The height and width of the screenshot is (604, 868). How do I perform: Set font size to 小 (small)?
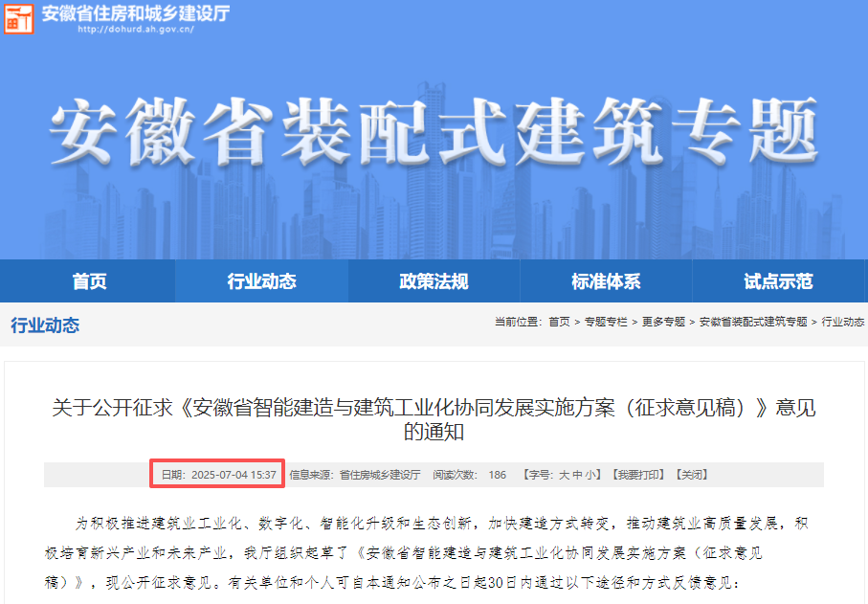click(x=590, y=475)
